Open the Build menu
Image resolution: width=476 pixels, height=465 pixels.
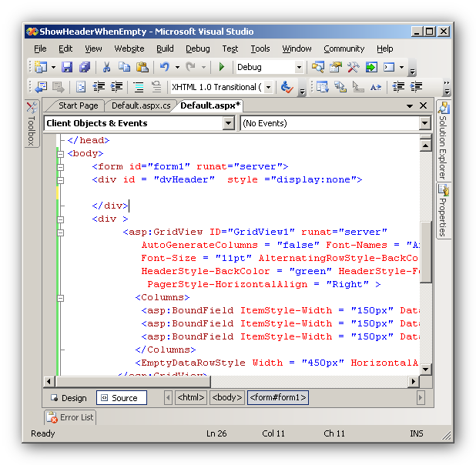[x=165, y=49]
